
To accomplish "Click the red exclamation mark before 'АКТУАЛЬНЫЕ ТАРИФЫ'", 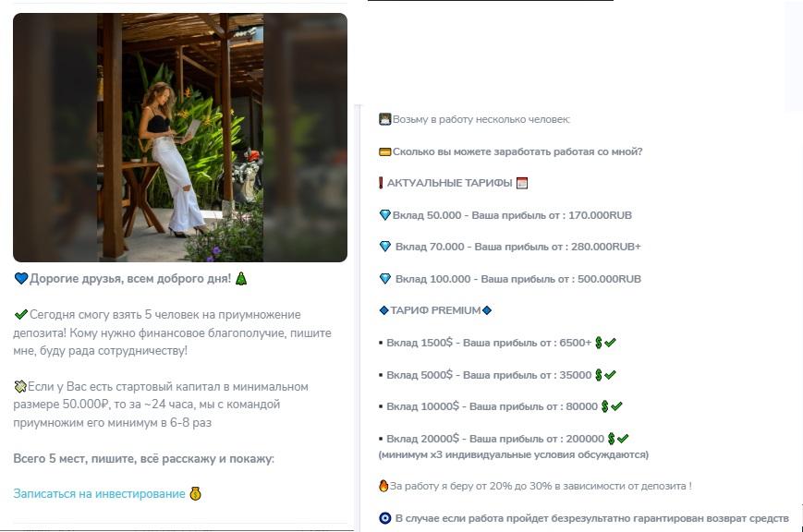I will (381, 183).
